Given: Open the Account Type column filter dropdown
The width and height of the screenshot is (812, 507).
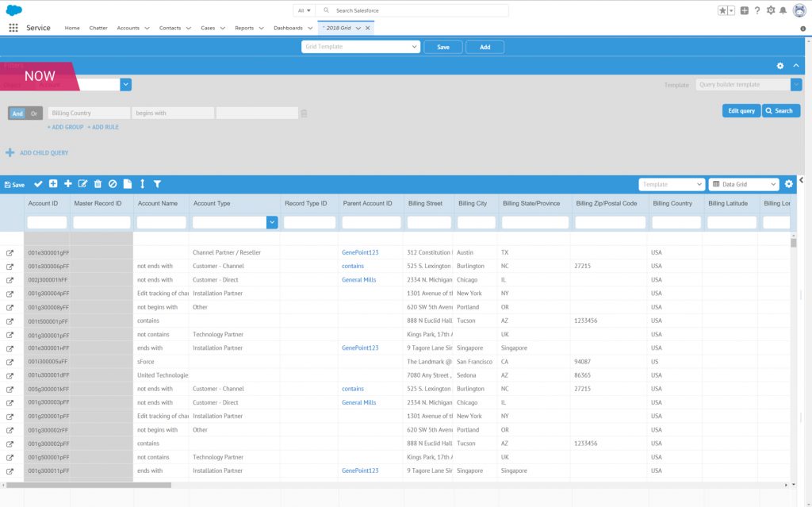Looking at the screenshot, I should pos(272,221).
